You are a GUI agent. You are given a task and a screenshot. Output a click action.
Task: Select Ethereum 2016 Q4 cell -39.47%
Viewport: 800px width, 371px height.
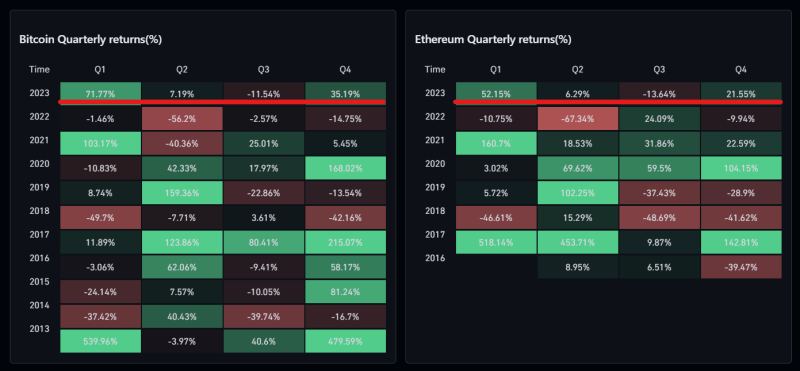(x=741, y=267)
